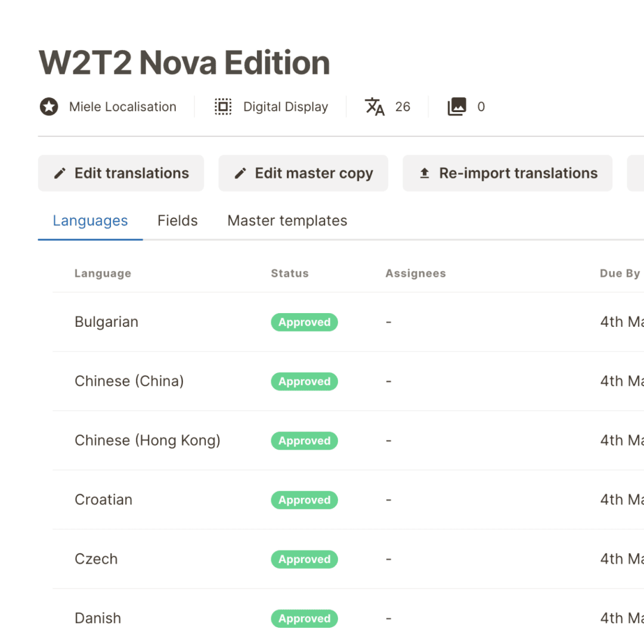Click the pencil icon on Edit master copy

(x=240, y=173)
